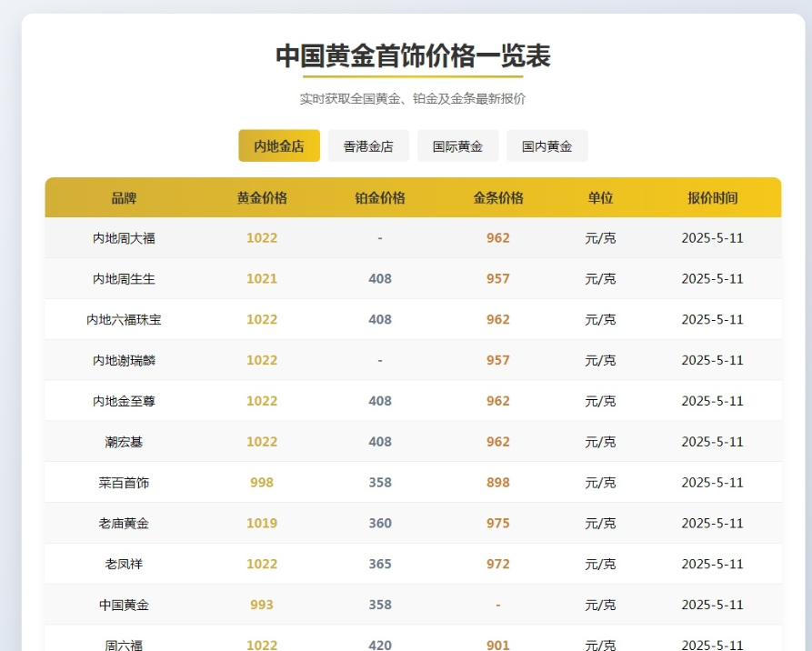Click the 报价时间 column header
Viewport: 812px width, 651px height.
click(713, 198)
